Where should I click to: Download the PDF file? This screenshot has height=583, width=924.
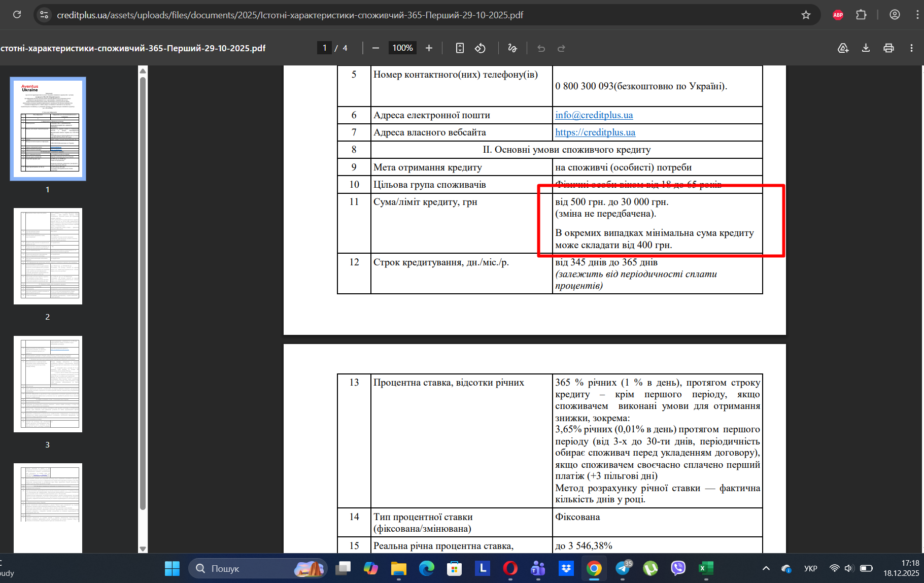(x=866, y=48)
